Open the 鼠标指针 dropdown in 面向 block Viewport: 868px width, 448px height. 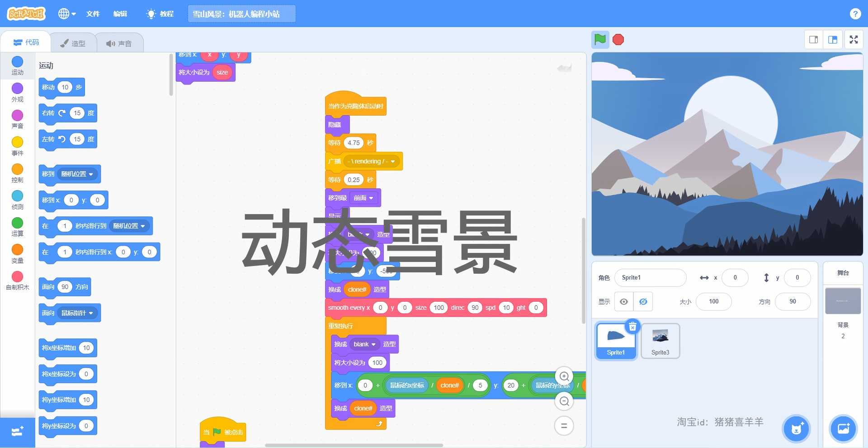77,313
